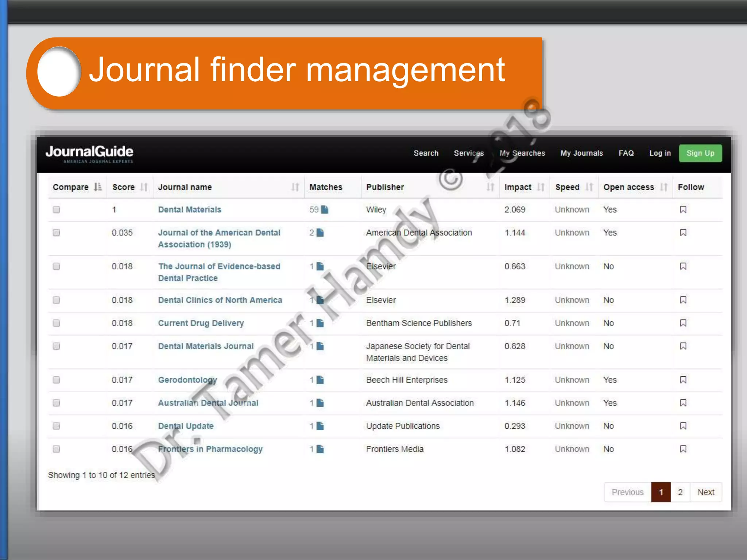Click Log in
Image resolution: width=747 pixels, height=560 pixels.
pos(660,153)
